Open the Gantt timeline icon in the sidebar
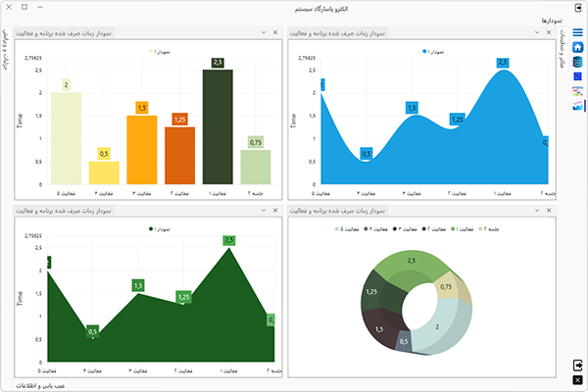Screen dimensions: 588x392 578,90
